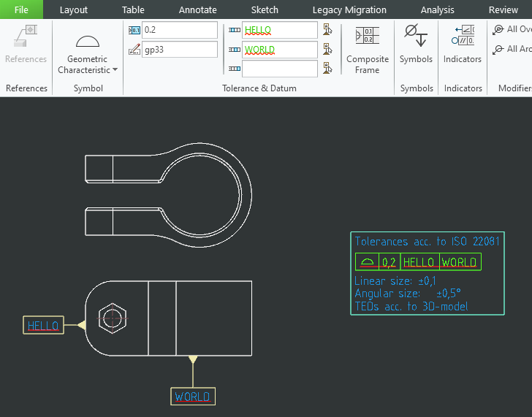Click the primary datum field with HELLO

point(280,30)
